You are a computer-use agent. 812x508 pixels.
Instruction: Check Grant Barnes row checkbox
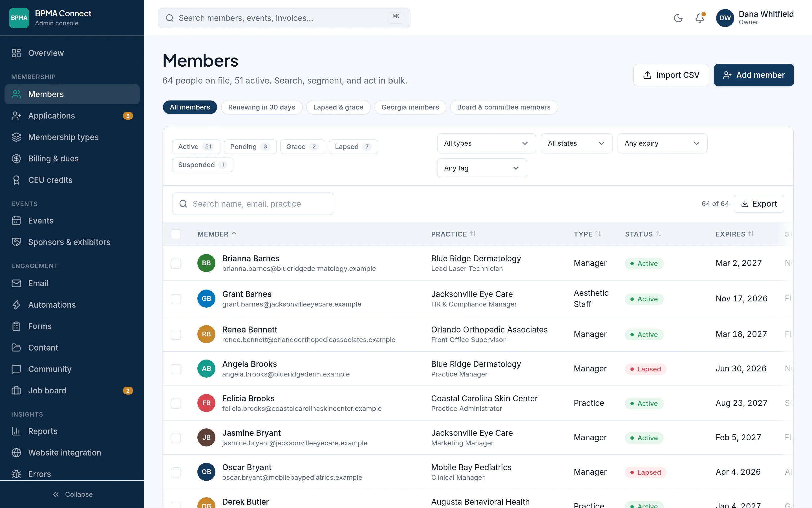coord(176,299)
